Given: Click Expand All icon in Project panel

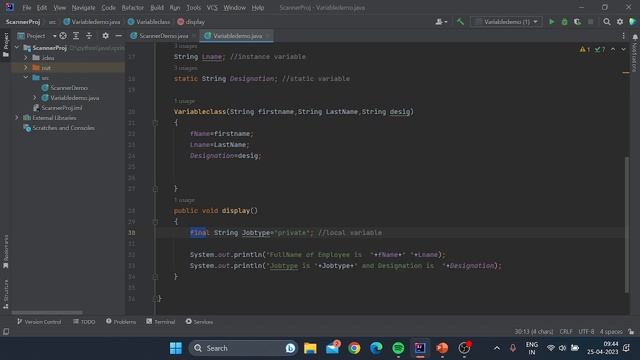Looking at the screenshot, I should (76, 36).
